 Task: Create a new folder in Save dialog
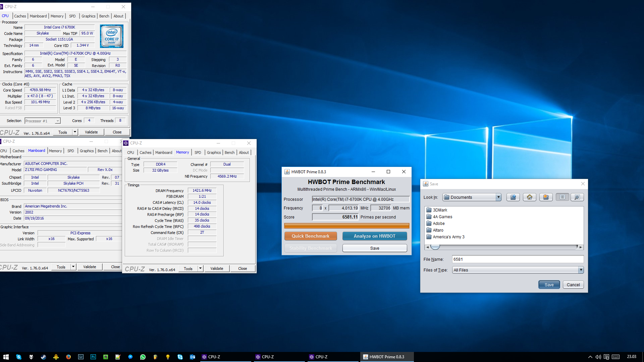point(546,197)
